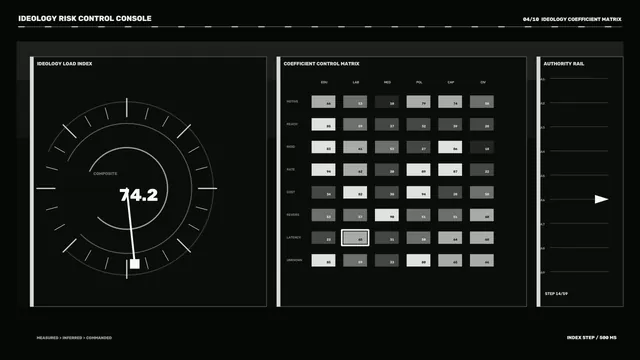Image resolution: width=640 pixels, height=360 pixels.
Task: Click the REACH row EDU column cell
Action: [323, 124]
